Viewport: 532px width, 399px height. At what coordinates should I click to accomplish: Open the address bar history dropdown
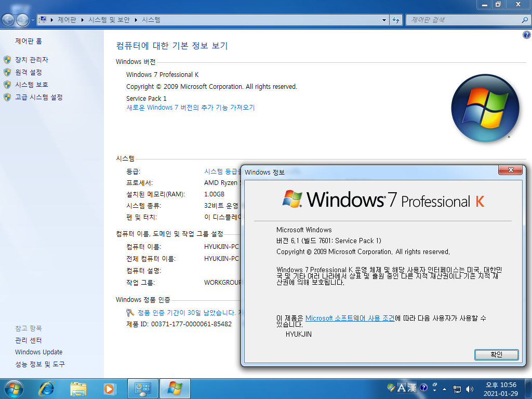click(x=384, y=20)
